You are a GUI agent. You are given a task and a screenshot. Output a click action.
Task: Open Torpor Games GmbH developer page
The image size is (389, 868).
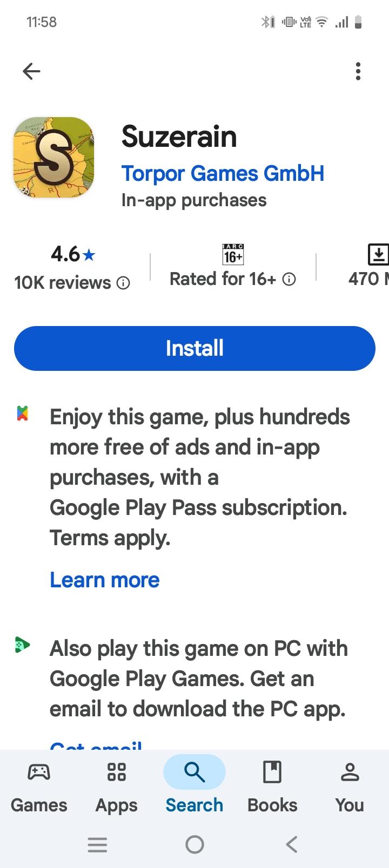point(223,174)
